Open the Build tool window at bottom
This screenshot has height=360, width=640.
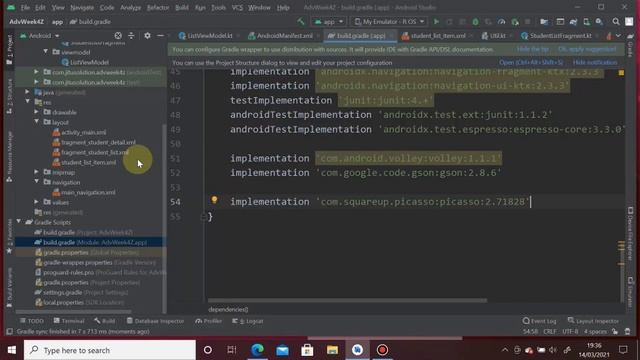(104, 321)
